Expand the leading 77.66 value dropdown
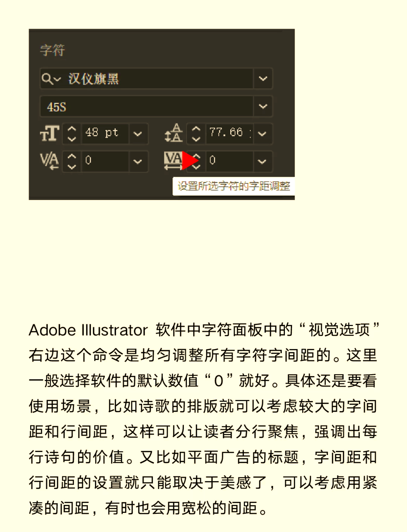This screenshot has width=407, height=532. pyautogui.click(x=262, y=134)
